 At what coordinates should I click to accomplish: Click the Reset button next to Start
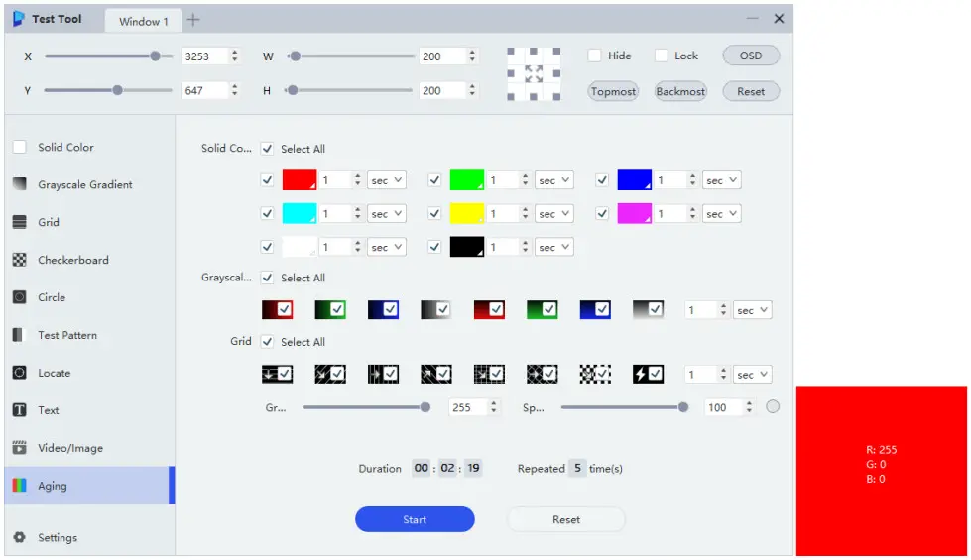(566, 519)
